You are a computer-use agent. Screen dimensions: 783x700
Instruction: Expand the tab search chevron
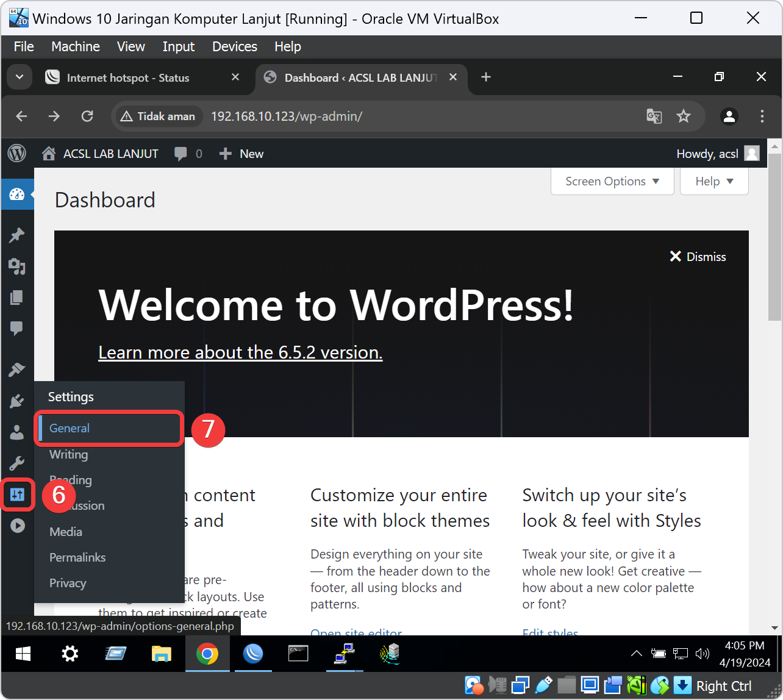(20, 77)
